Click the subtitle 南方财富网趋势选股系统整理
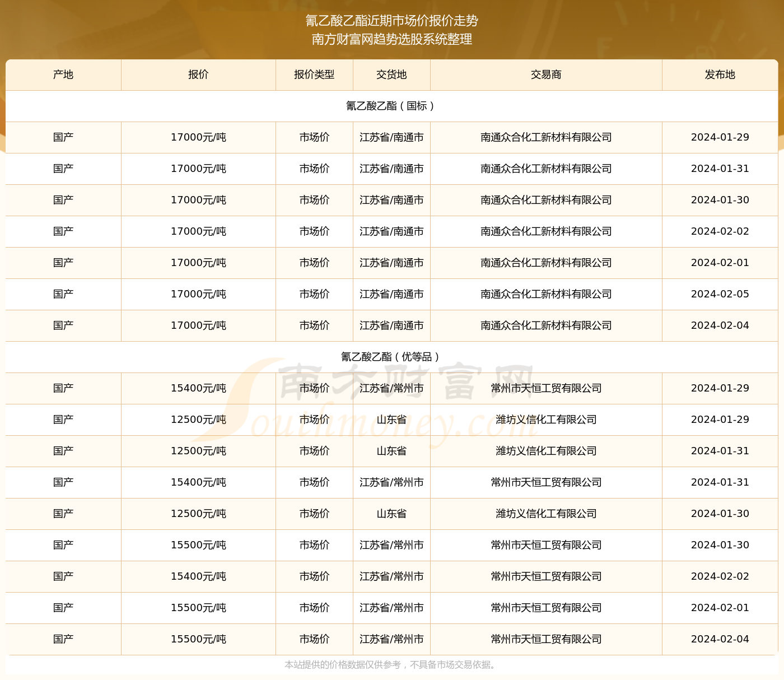 coord(391,39)
